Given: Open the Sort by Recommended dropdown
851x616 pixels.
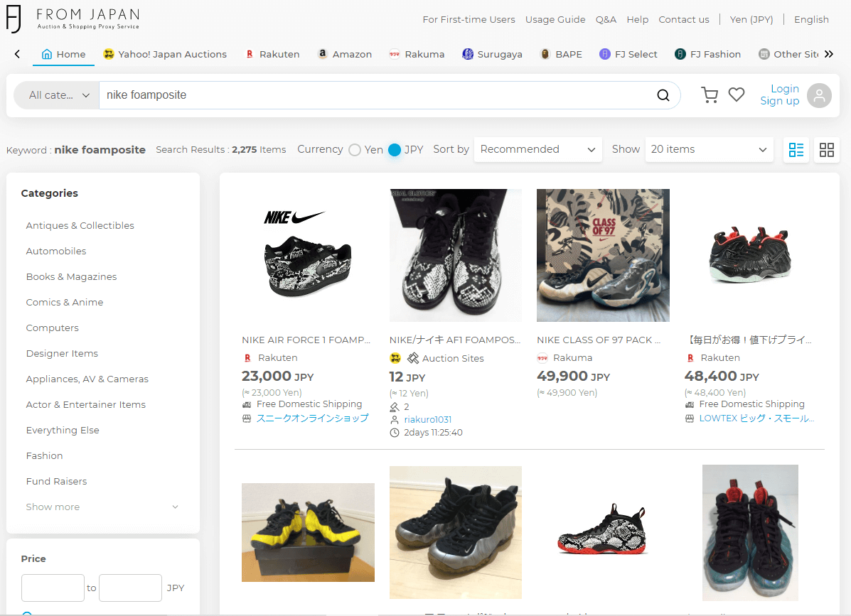Looking at the screenshot, I should pyautogui.click(x=538, y=149).
